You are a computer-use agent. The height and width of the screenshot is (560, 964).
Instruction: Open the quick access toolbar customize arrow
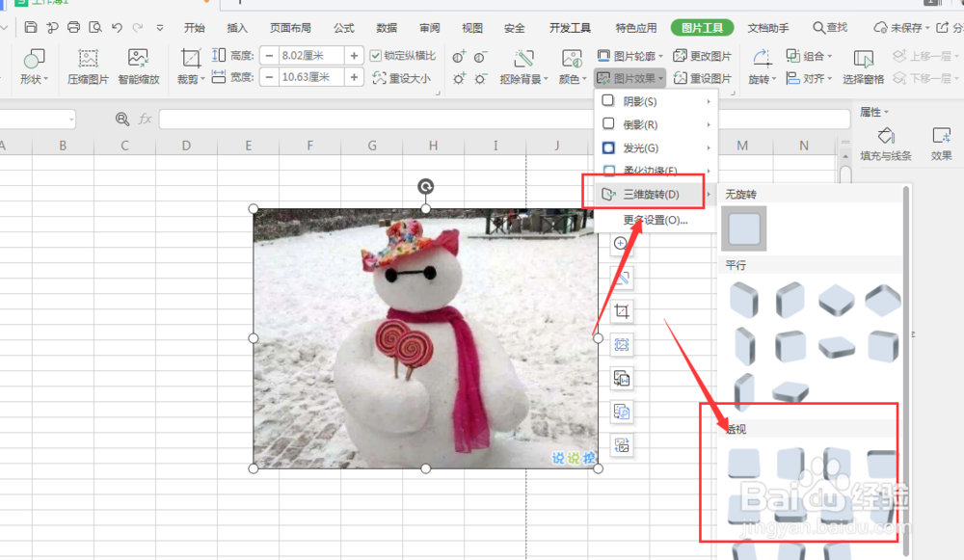(x=160, y=28)
